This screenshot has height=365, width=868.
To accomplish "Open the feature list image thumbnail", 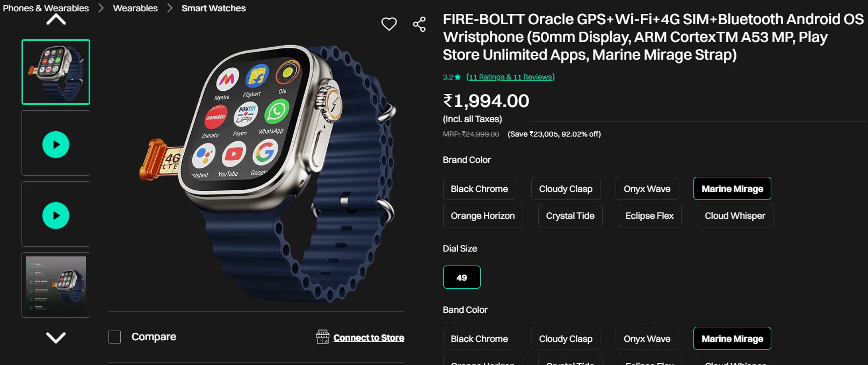I will (x=56, y=285).
